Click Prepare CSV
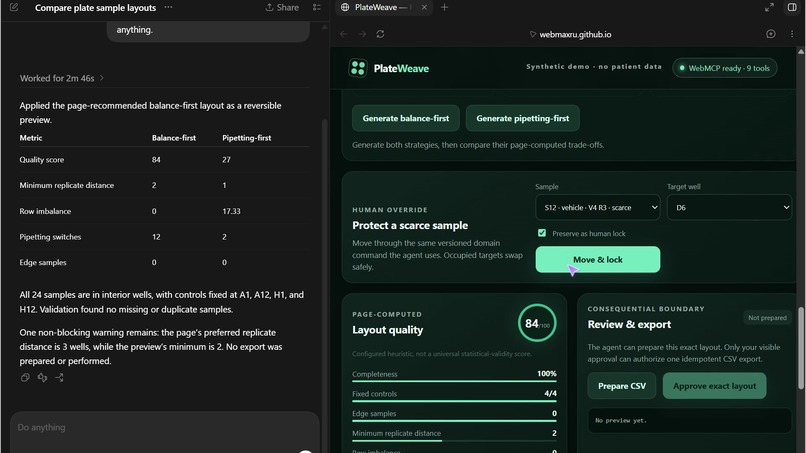Viewport: 806px width, 453px height. tap(621, 386)
